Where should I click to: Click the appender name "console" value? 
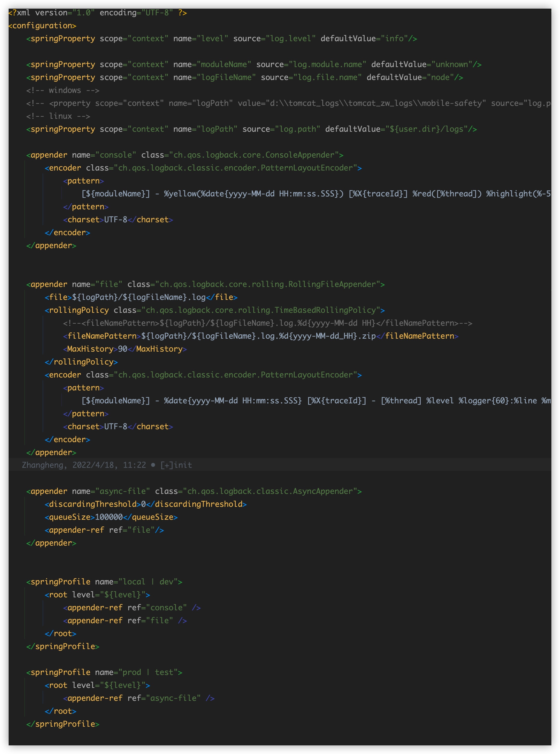pos(116,155)
